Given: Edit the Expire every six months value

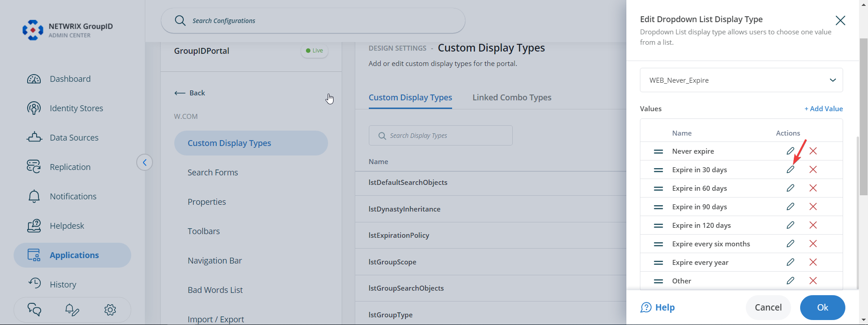Looking at the screenshot, I should (790, 244).
